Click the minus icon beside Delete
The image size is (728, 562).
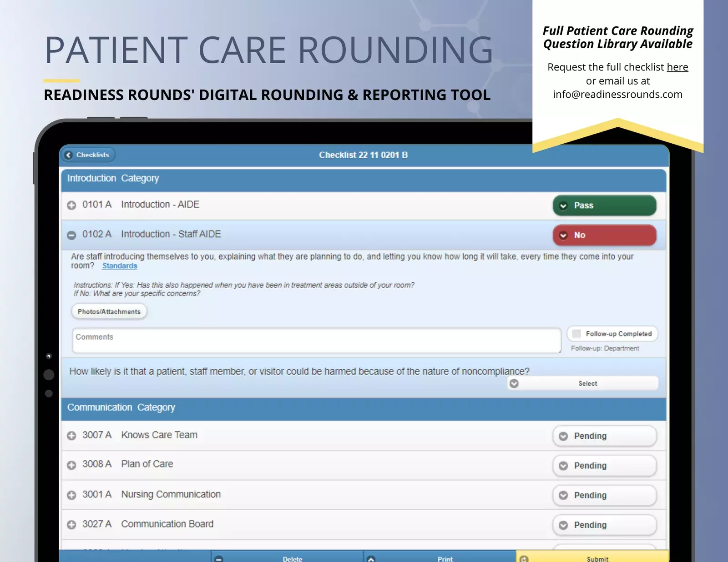(x=220, y=558)
